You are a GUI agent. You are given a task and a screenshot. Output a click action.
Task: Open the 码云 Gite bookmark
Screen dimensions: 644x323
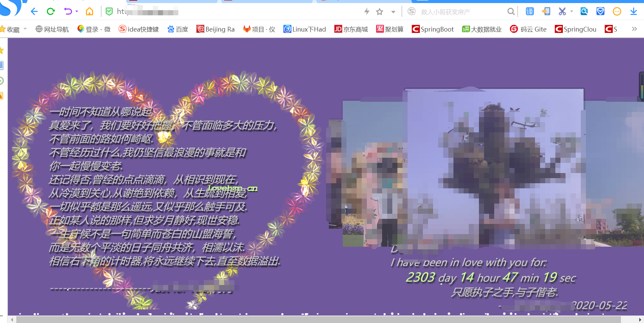coord(528,29)
